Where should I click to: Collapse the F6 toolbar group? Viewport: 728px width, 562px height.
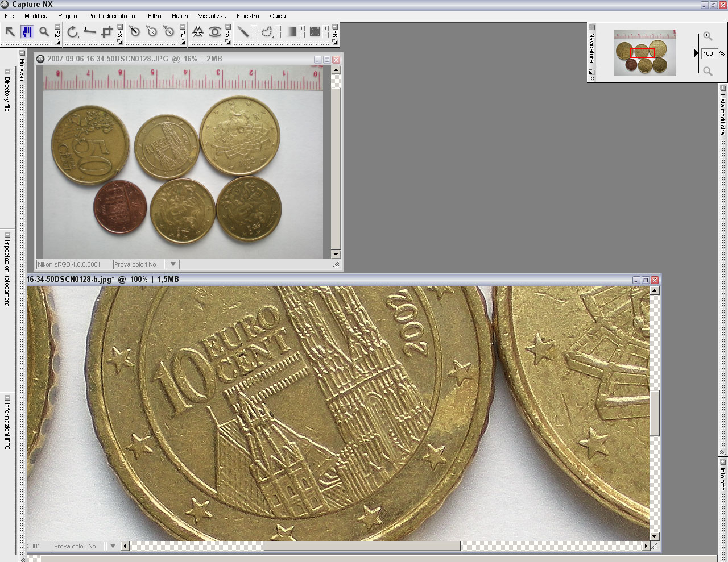(336, 27)
